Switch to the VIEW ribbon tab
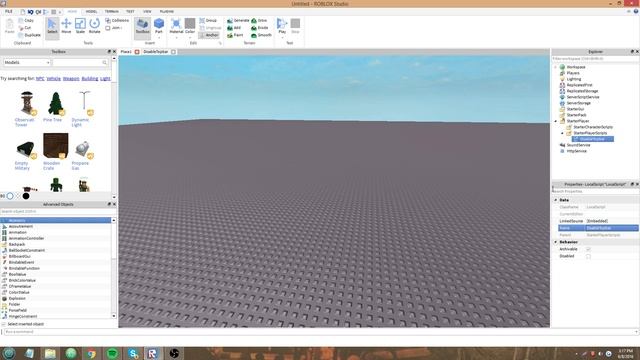 pos(147,11)
